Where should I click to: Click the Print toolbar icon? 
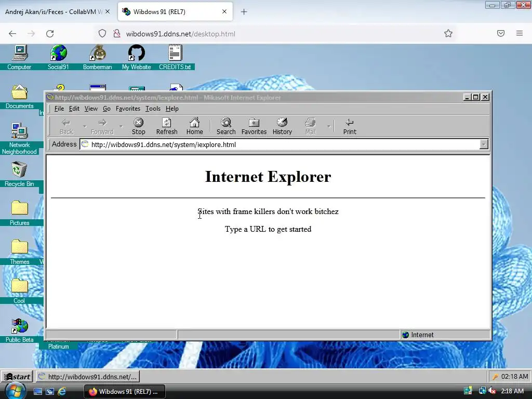(x=350, y=126)
